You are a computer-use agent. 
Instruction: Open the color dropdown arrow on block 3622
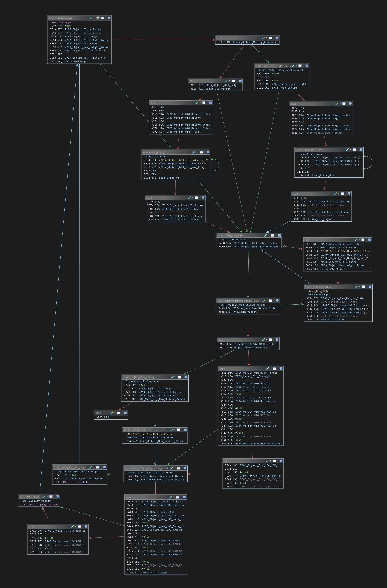340,103
